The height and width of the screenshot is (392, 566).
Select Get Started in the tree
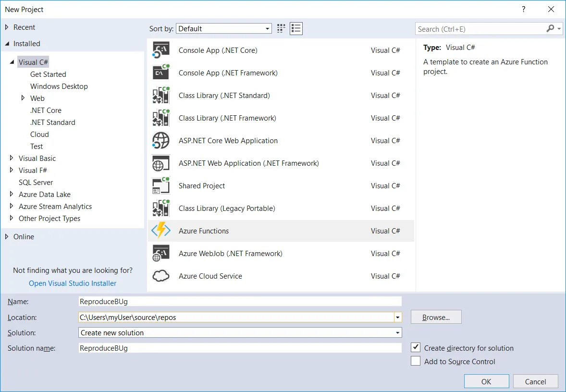coord(48,74)
